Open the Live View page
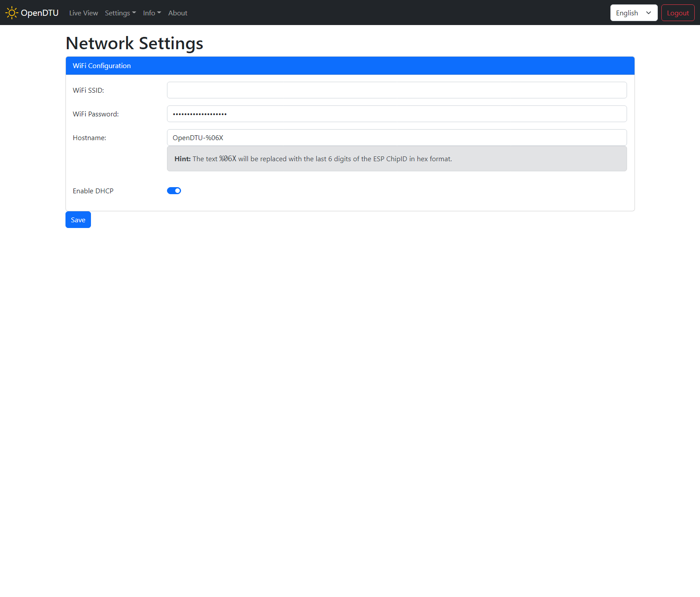The height and width of the screenshot is (597, 700). point(83,13)
